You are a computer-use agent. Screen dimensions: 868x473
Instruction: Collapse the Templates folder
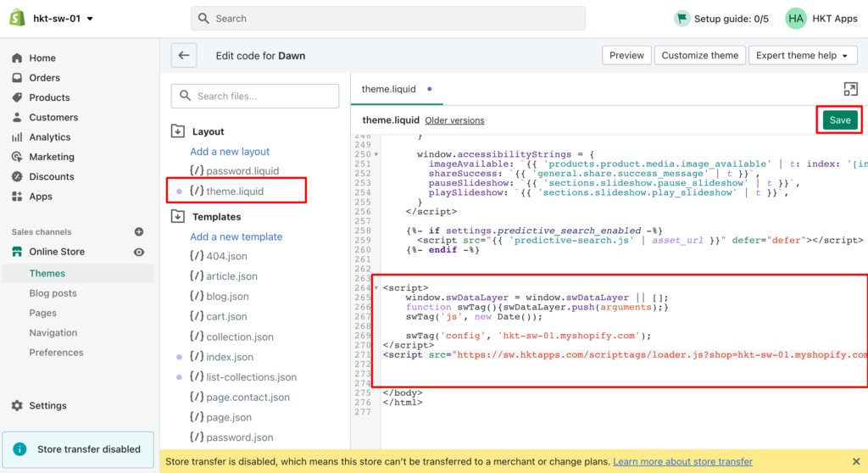178,216
